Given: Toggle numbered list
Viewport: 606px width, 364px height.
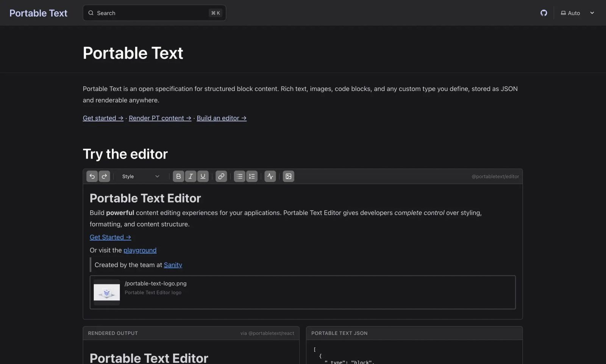Looking at the screenshot, I should pos(252,176).
